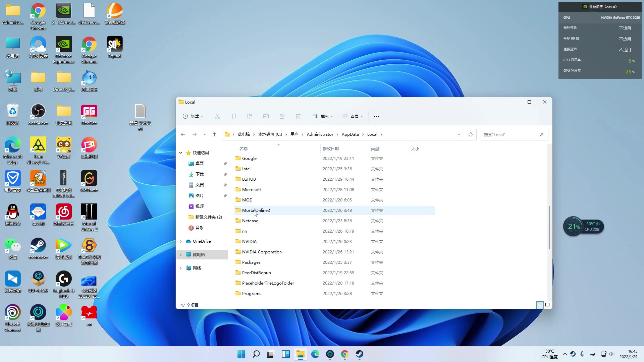This screenshot has height=362, width=644.
Task: Sort by the 名称 column header
Action: 244,148
